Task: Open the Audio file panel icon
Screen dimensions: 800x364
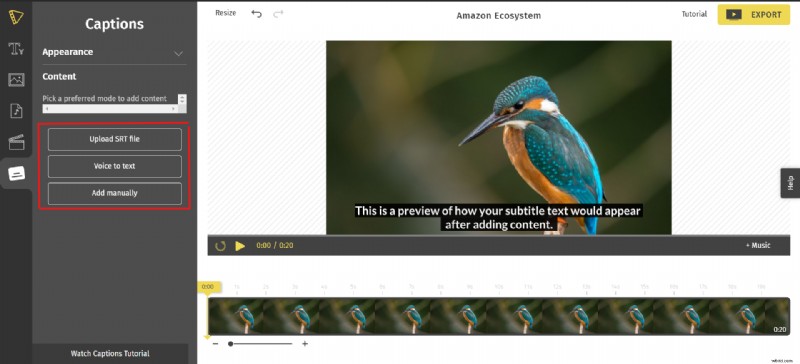Action: pos(16,111)
